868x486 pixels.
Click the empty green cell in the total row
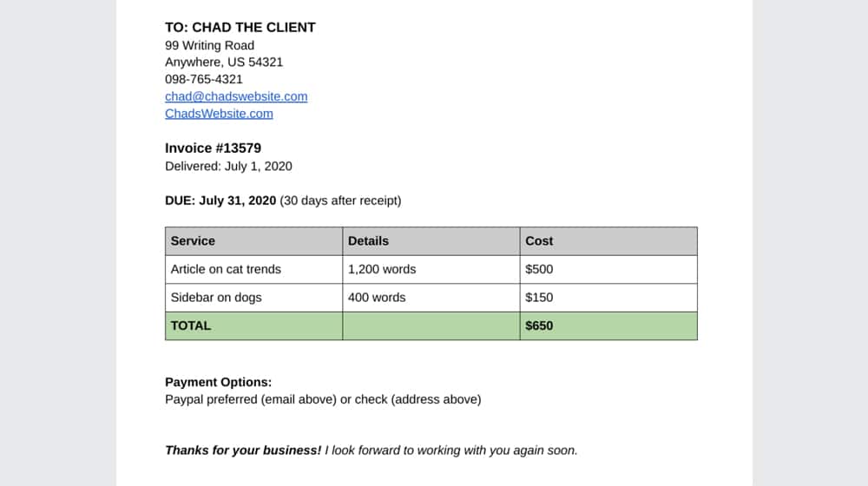[431, 326]
